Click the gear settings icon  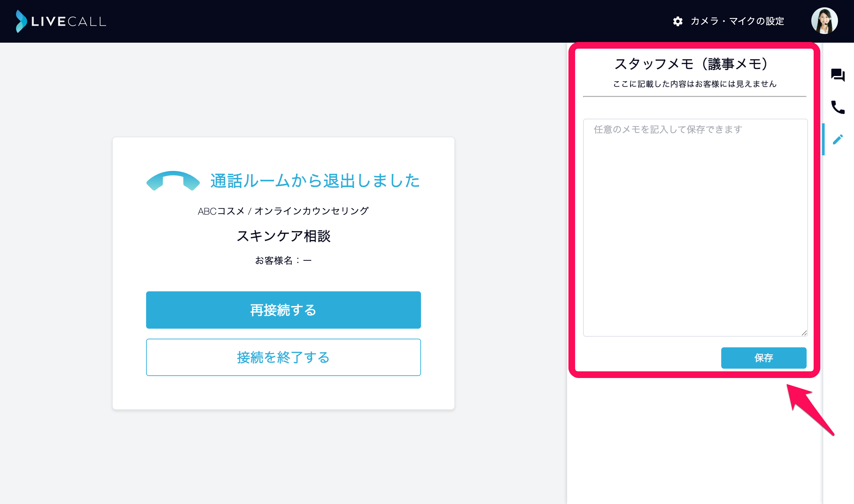678,21
